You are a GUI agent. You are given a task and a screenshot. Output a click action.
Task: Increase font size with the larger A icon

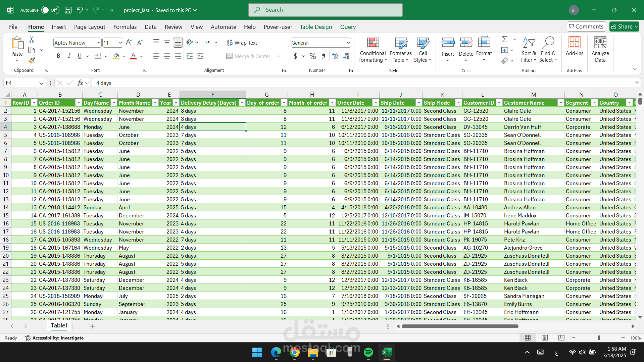click(129, 43)
